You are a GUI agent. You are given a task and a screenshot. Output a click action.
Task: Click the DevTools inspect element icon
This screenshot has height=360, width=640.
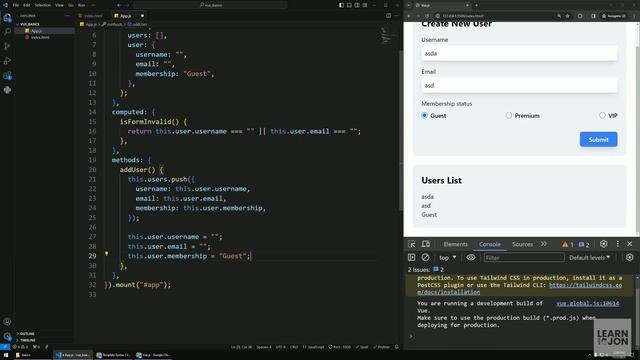(411, 244)
